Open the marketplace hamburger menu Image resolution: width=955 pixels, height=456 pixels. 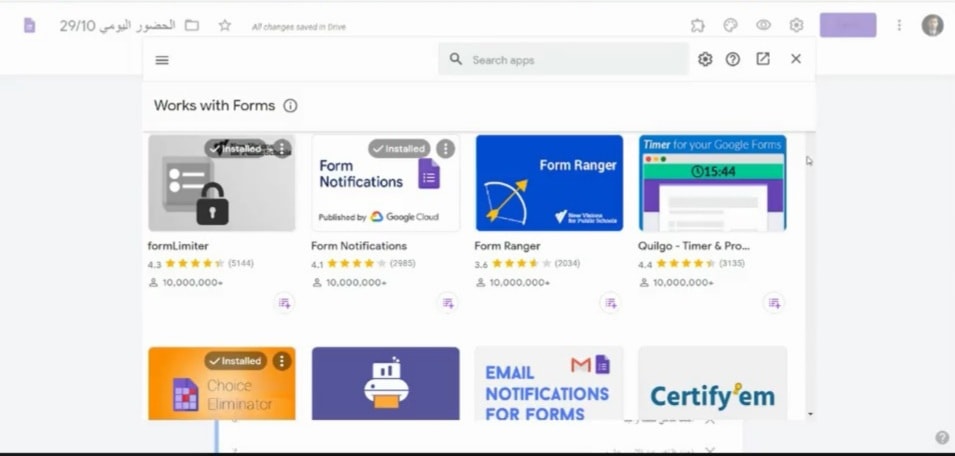[162, 60]
